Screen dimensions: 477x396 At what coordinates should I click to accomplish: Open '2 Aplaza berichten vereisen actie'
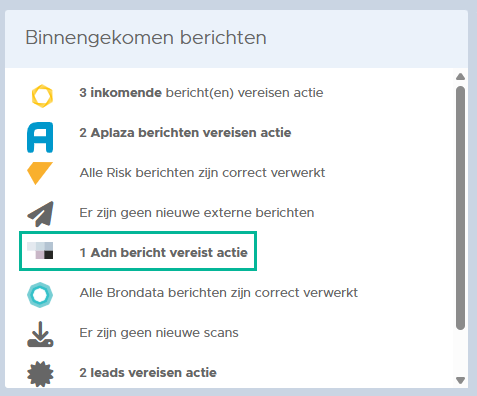(185, 133)
